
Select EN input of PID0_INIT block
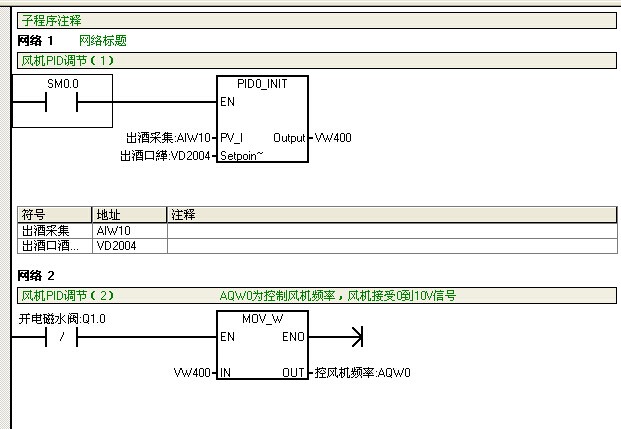coord(227,102)
